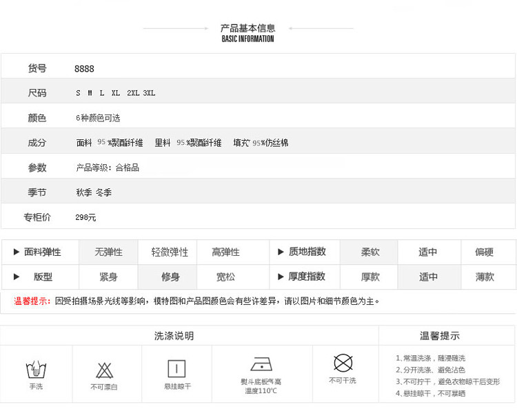
Task: Click the 洗涤说明 section header
Action: coord(174,336)
